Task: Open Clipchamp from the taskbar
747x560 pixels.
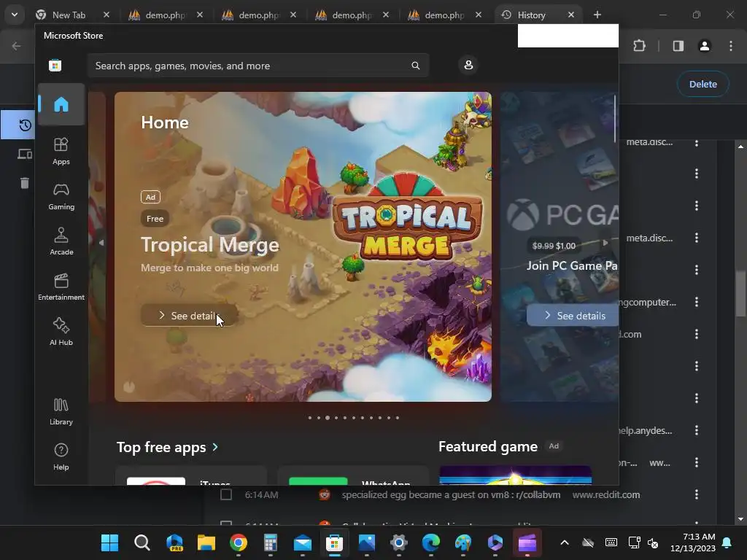Action: point(527,542)
